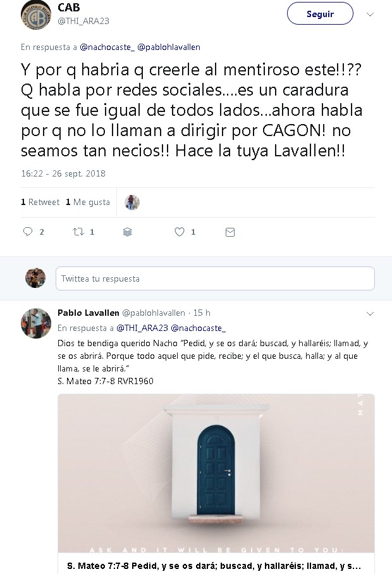Like the tweet with heart icon
Viewport: 392px width, 574px height.
point(179,232)
